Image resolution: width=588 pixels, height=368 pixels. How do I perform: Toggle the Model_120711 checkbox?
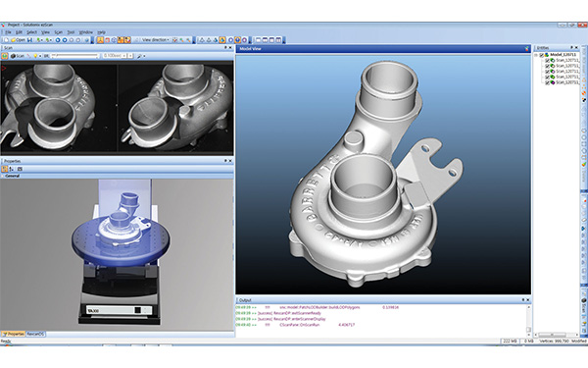[x=541, y=55]
